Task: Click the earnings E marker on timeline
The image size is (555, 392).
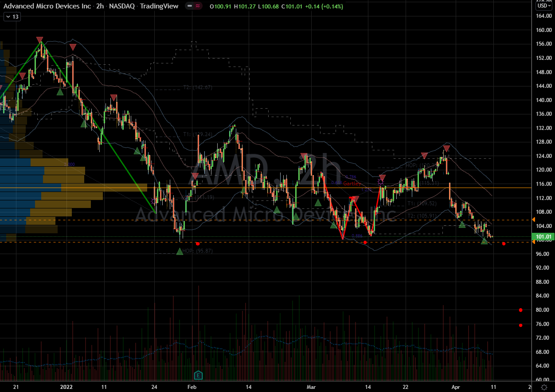Action: pyautogui.click(x=198, y=375)
